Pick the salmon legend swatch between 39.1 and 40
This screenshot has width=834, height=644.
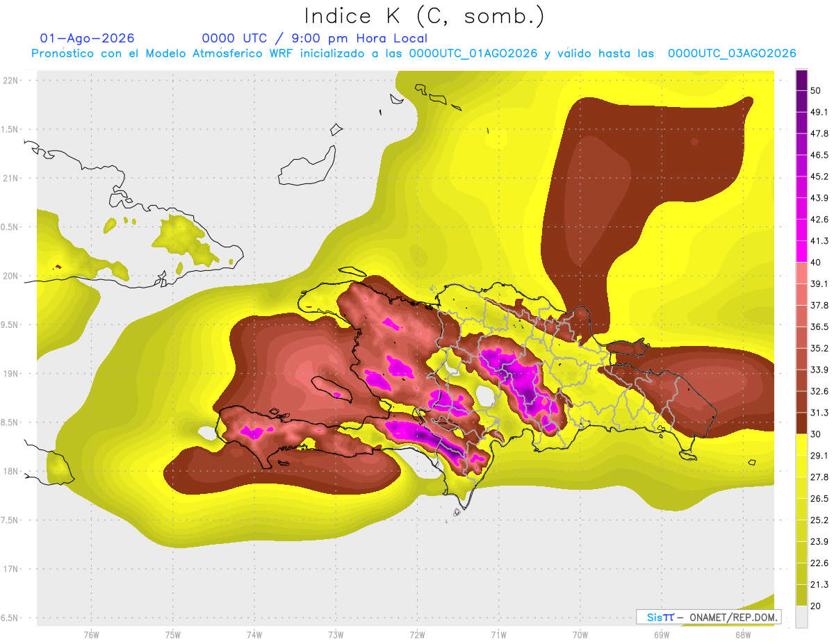[x=801, y=273]
